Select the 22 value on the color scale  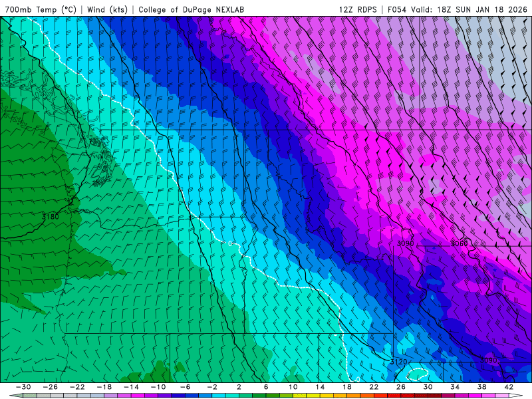tap(374, 387)
